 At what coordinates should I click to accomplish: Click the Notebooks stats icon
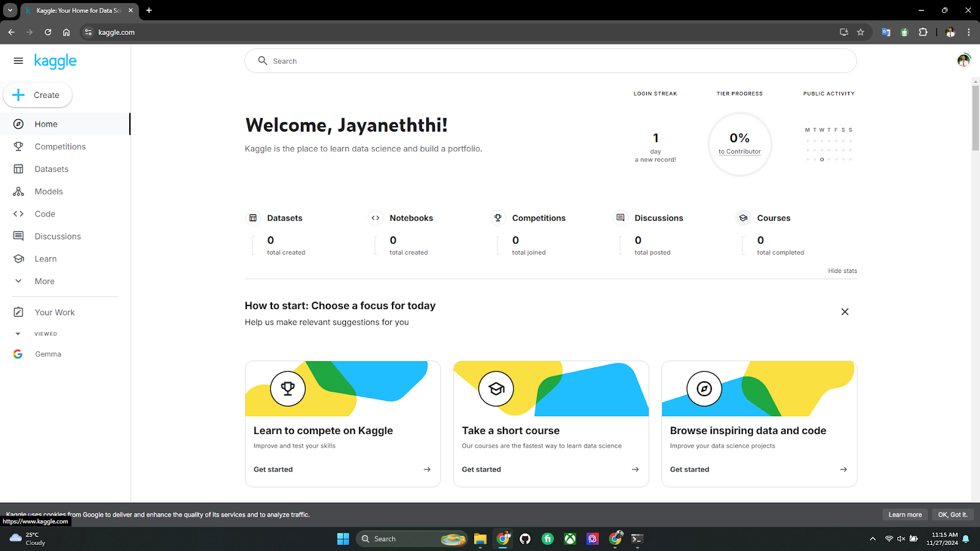(x=375, y=218)
